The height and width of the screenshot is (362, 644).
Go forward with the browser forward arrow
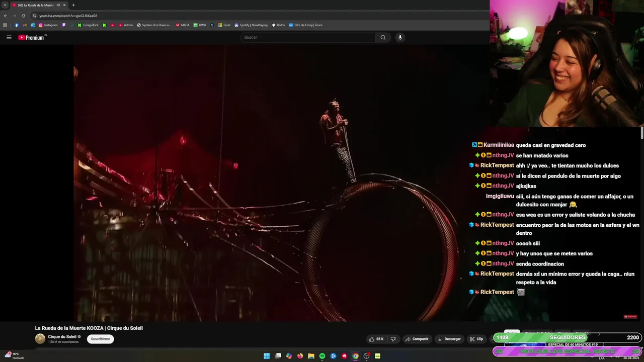pyautogui.click(x=14, y=16)
